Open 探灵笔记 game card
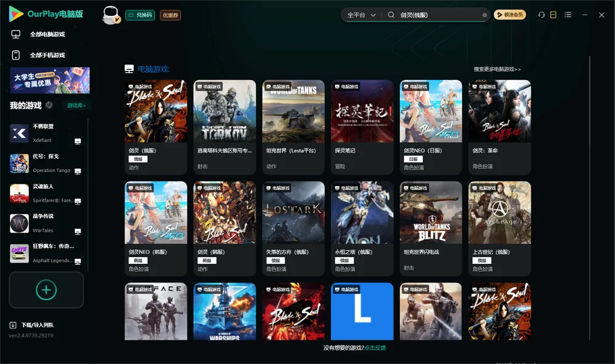Image resolution: width=615 pixels, height=364 pixels. (x=362, y=127)
